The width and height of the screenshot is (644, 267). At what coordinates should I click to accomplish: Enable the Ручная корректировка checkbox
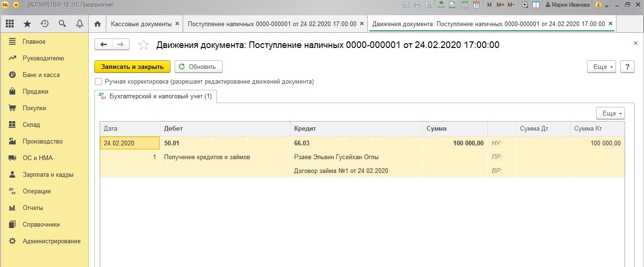click(x=98, y=81)
